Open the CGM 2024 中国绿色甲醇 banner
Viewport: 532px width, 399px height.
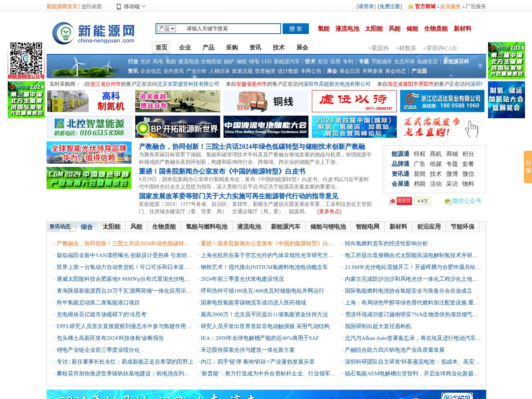pyautogui.click(x=89, y=178)
